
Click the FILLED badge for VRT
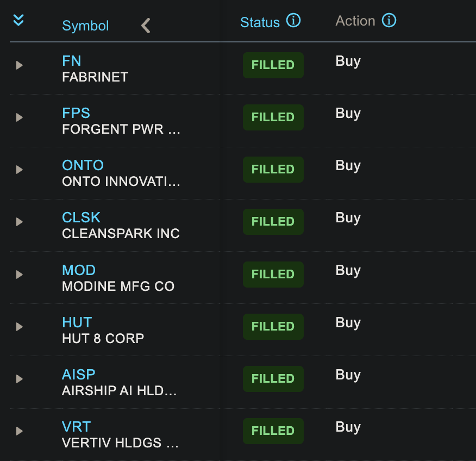pyautogui.click(x=273, y=431)
